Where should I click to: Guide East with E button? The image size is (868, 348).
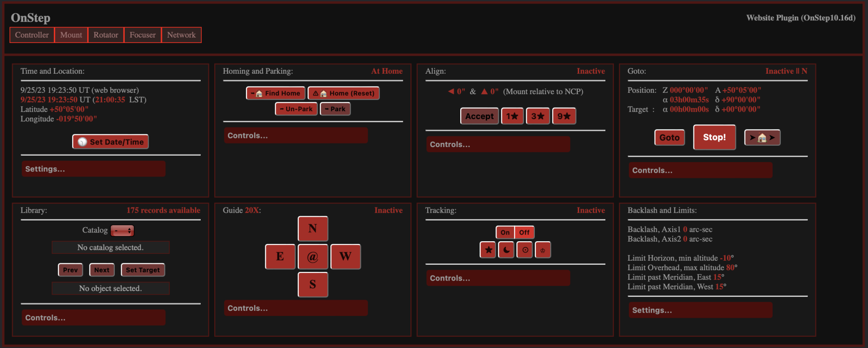click(280, 257)
